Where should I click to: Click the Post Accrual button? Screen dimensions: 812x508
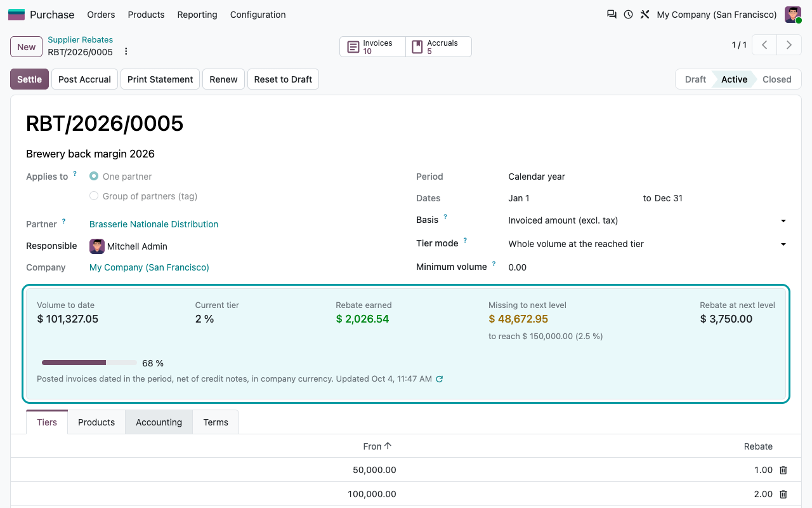coord(84,79)
